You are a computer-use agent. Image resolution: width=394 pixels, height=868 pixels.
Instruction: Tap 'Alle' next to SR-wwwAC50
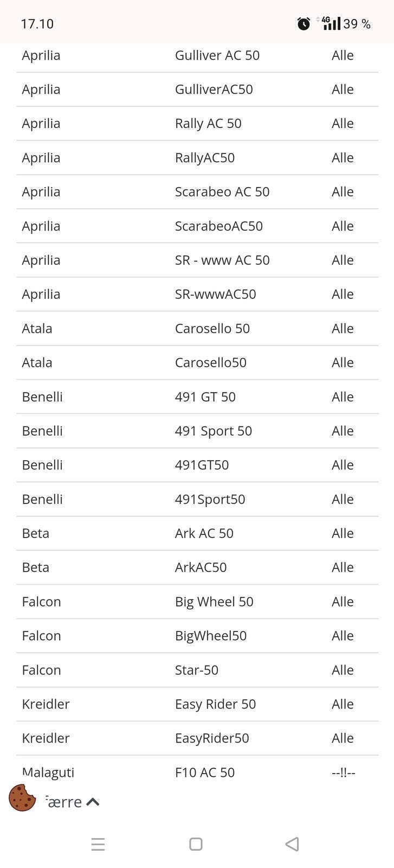pos(343,295)
